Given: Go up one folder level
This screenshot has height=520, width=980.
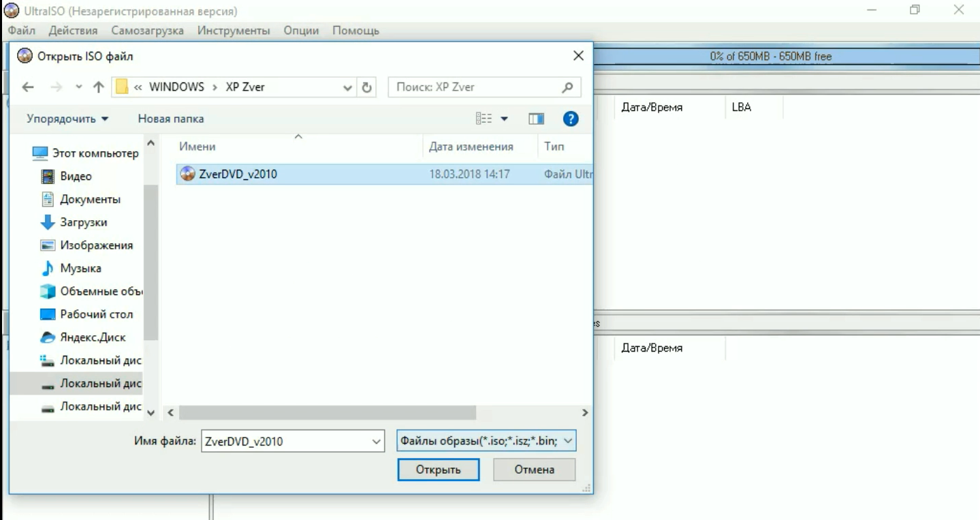Looking at the screenshot, I should [x=98, y=87].
